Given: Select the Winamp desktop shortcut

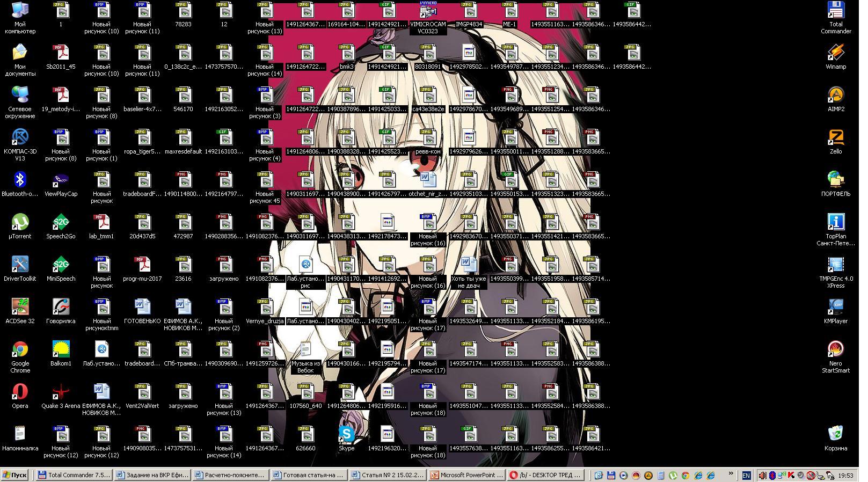Looking at the screenshot, I should coord(836,57).
